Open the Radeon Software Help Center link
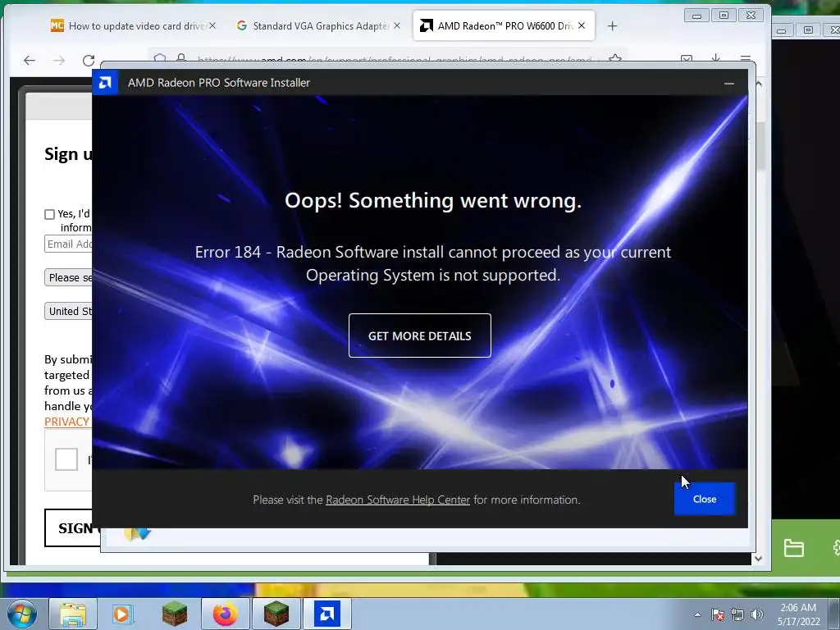 [398, 500]
